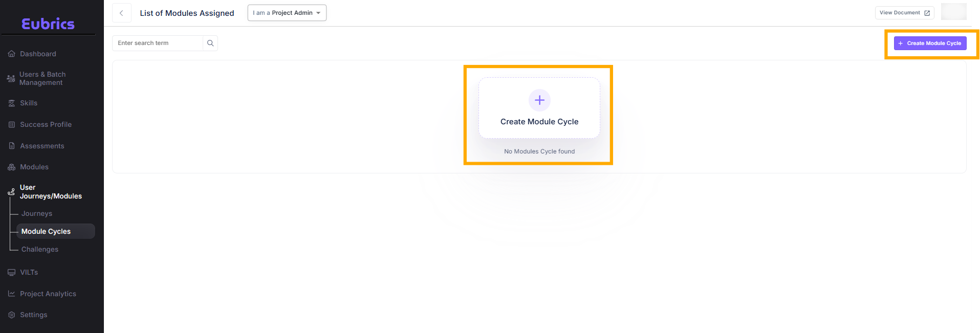
Task: Select the Dashboard home icon
Action: pyautogui.click(x=11, y=53)
